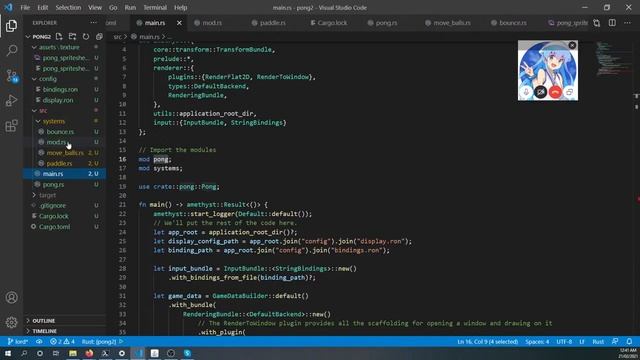Open the Run menu
This screenshot has height=360, width=640.
pos(130,8)
